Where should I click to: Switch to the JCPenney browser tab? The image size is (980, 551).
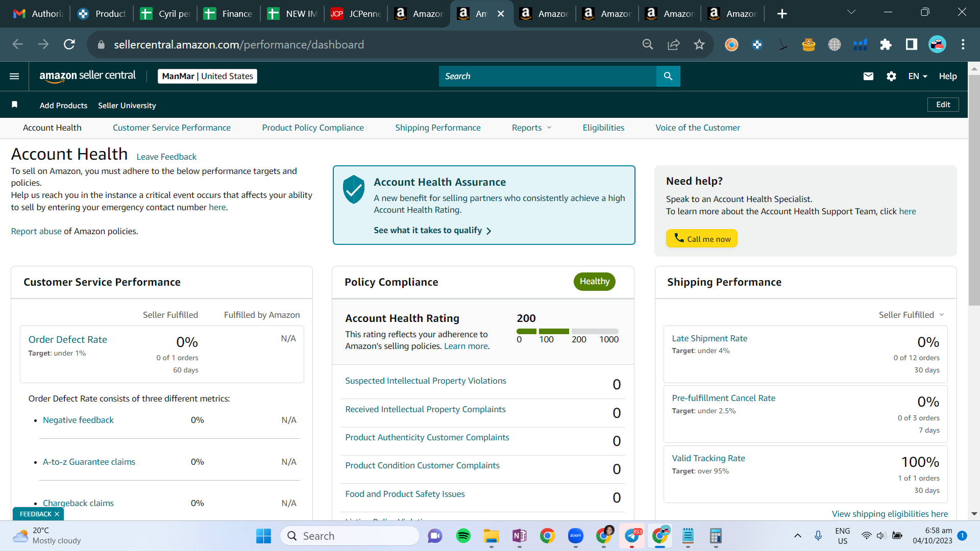356,14
